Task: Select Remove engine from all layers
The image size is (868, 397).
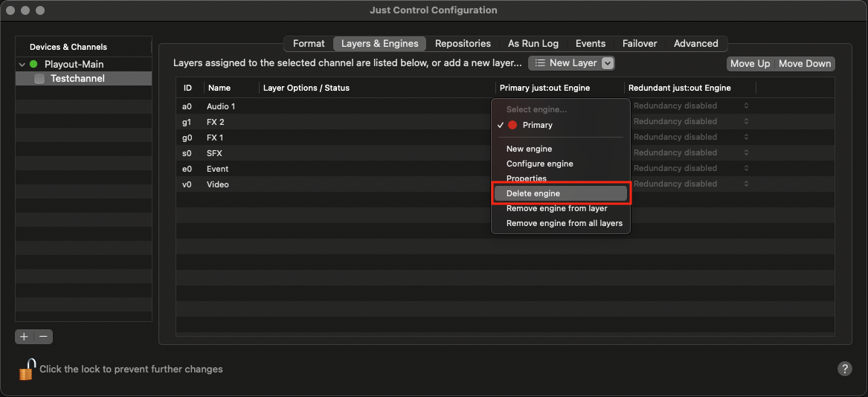Action: [x=560, y=224]
